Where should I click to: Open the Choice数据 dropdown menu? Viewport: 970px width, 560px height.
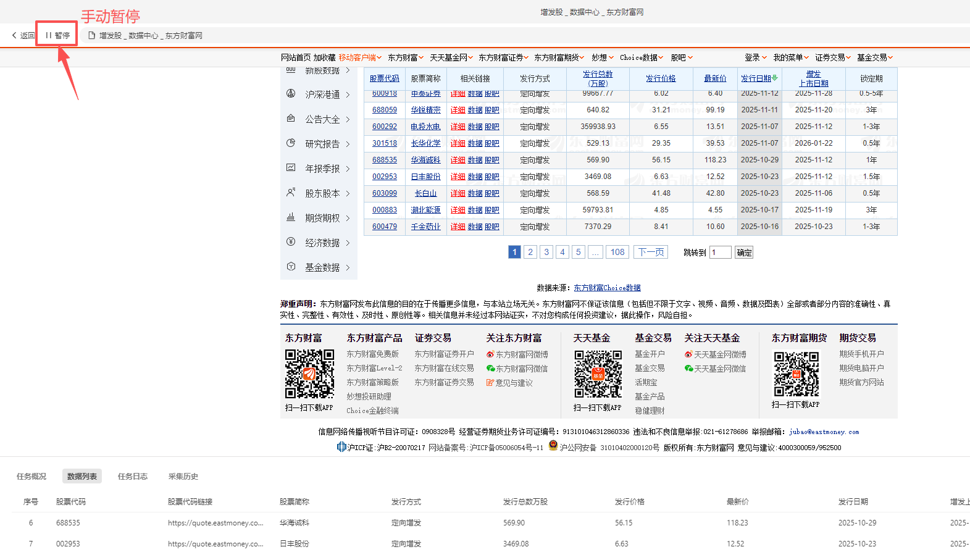[x=642, y=57]
